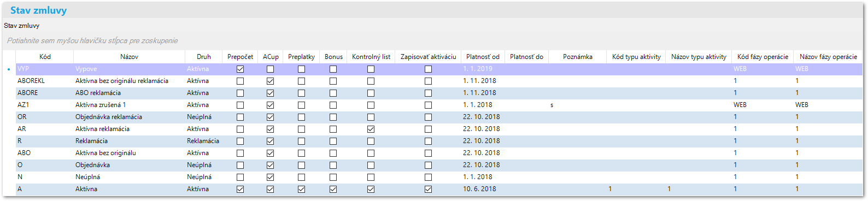Toggle Zapisovať aktiváciu checkbox in row A
Image resolution: width=868 pixels, height=201 pixels.
428,190
